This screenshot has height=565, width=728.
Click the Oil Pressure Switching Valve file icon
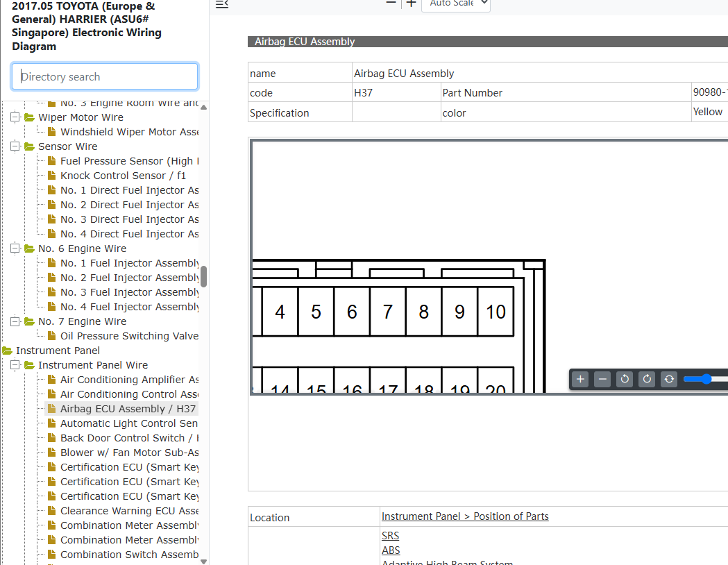(52, 336)
